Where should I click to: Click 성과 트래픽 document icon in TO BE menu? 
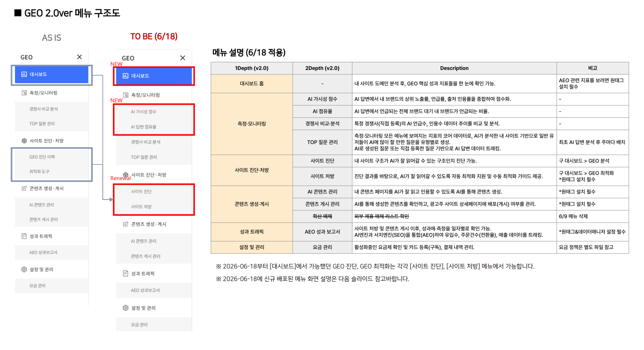125,274
